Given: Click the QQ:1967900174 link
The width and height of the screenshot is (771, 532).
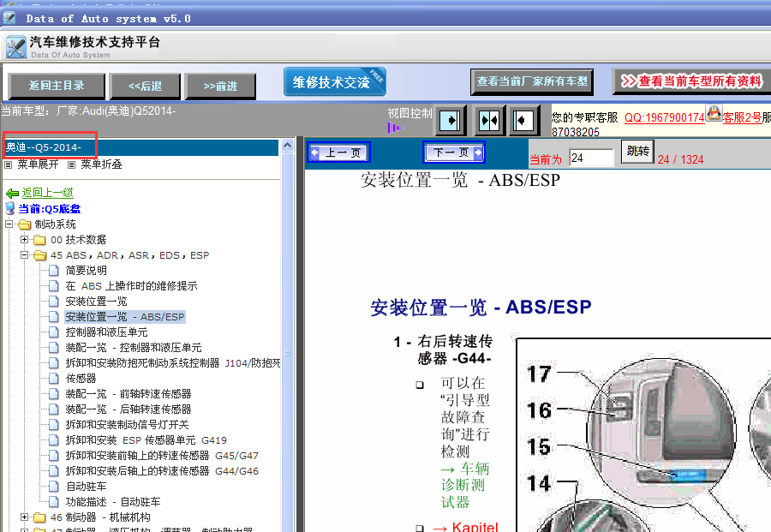Looking at the screenshot, I should [664, 118].
